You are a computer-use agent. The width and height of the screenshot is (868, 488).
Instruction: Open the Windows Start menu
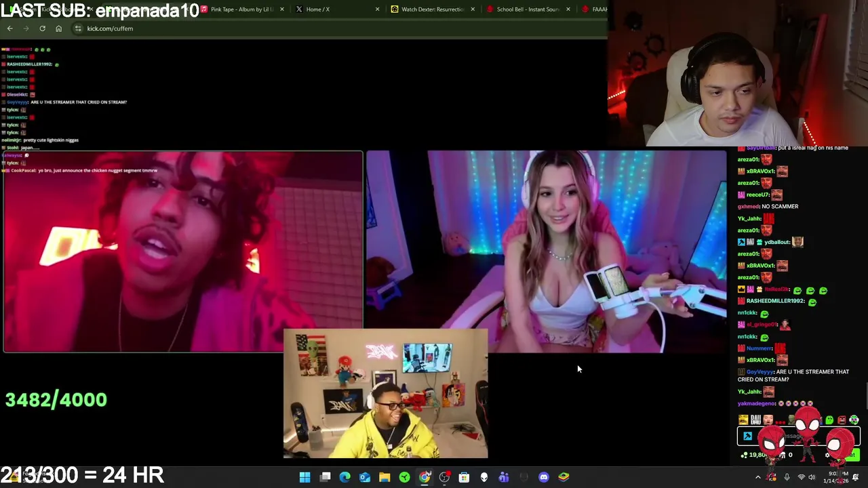(x=305, y=477)
